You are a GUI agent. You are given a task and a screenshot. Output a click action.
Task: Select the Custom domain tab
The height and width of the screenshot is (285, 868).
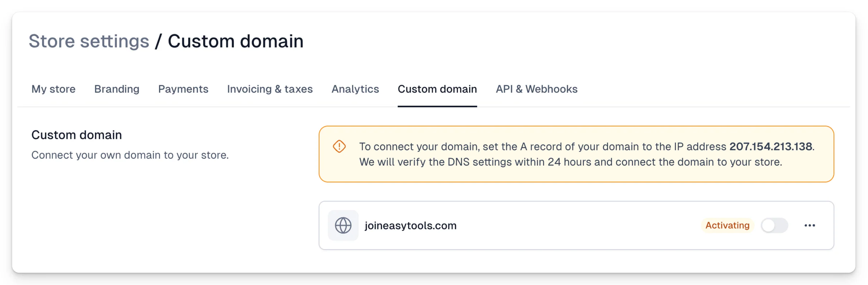pyautogui.click(x=437, y=89)
